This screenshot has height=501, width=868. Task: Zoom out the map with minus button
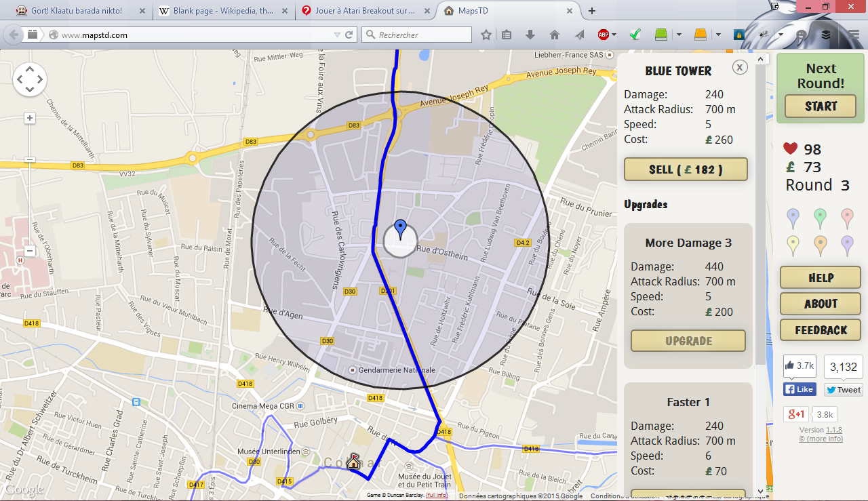(x=30, y=251)
